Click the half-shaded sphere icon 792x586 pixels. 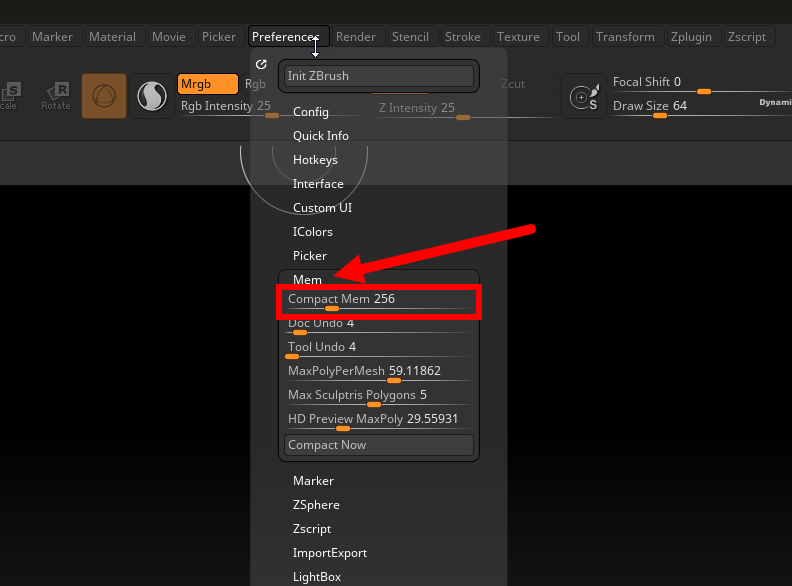pos(152,96)
